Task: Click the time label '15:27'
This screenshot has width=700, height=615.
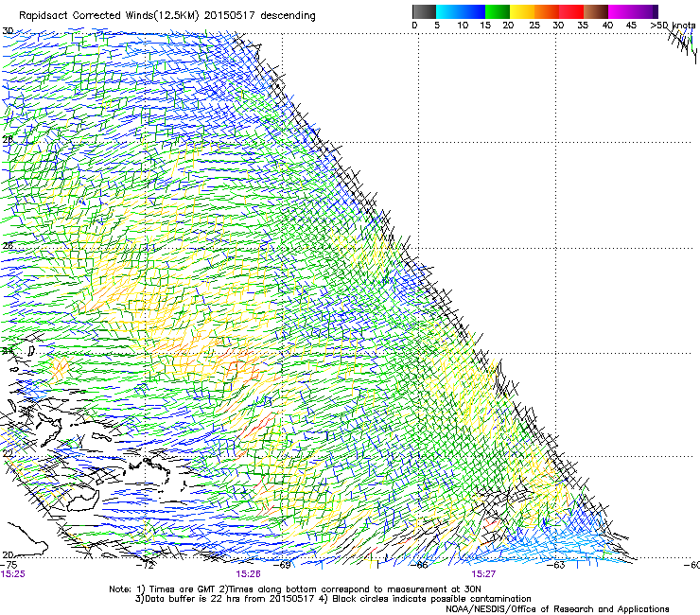Action: click(483, 574)
